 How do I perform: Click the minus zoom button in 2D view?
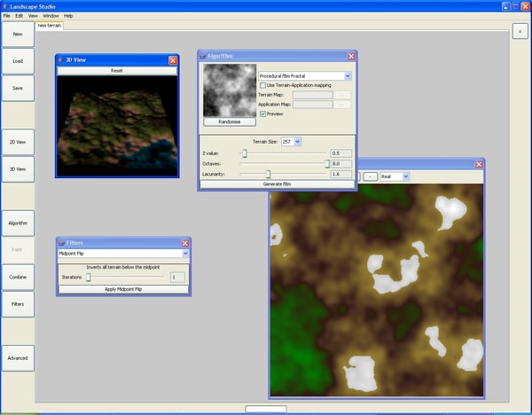click(370, 176)
